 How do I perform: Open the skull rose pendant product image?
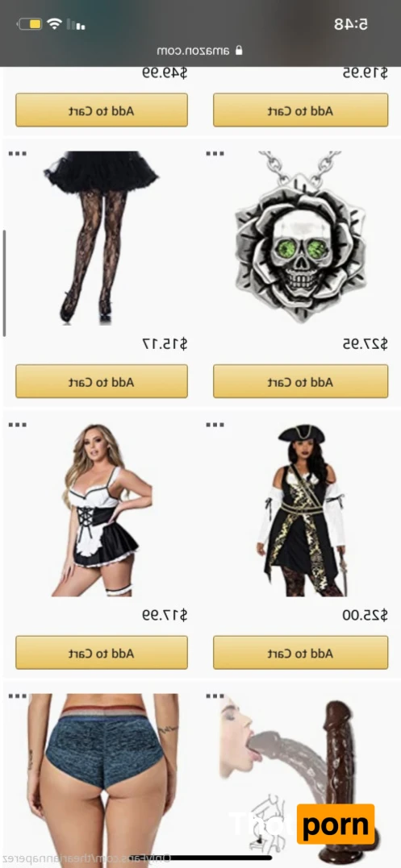[300, 237]
